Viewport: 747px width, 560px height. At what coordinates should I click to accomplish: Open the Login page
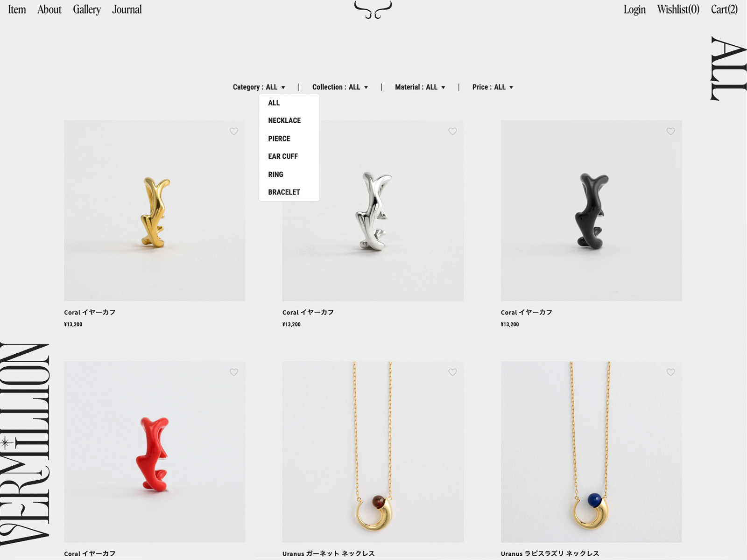tap(634, 9)
